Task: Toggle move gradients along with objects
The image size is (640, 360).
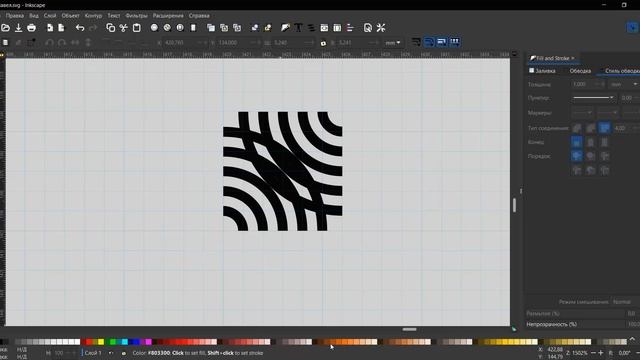Action: pyautogui.click(x=442, y=42)
